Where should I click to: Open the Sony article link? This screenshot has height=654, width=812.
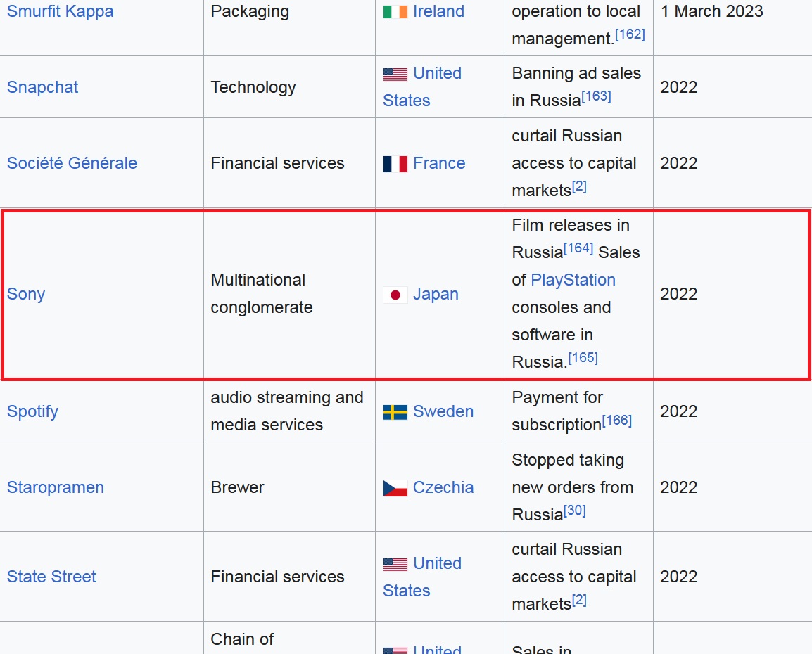pyautogui.click(x=26, y=294)
